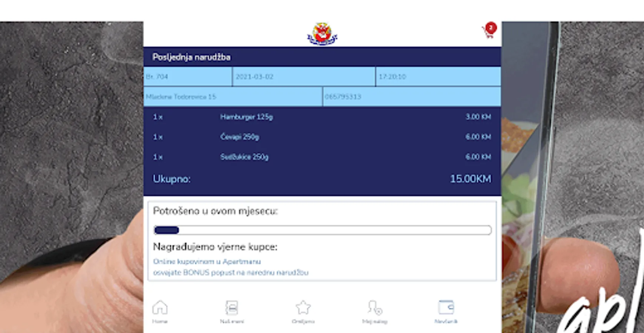Click the '1 x' quantity for Hamburger
The height and width of the screenshot is (333, 644).
coord(158,117)
